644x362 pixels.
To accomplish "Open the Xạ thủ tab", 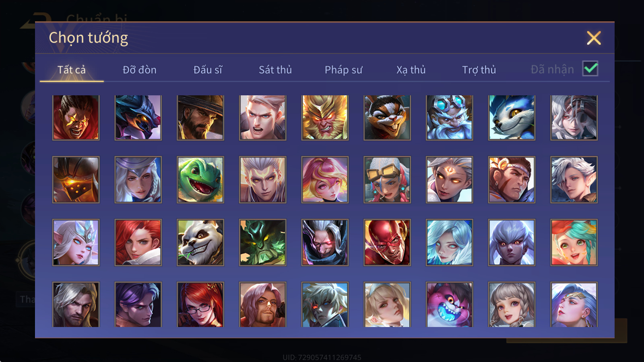I will point(411,70).
